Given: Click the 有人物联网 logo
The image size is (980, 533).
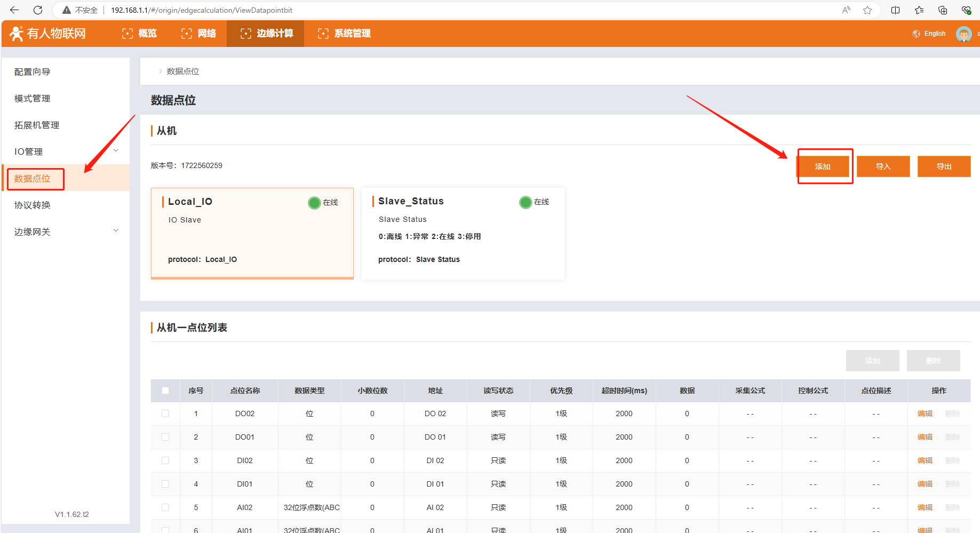Looking at the screenshot, I should tap(48, 34).
